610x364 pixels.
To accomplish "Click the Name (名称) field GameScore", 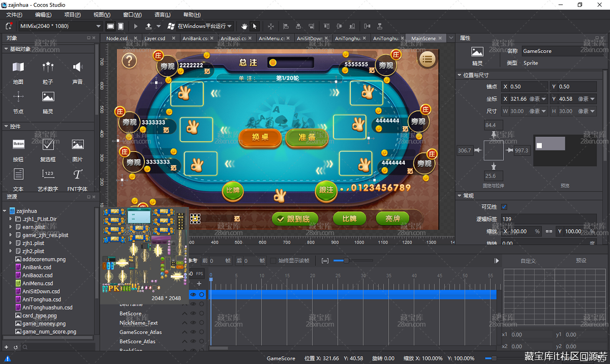I will (x=563, y=51).
